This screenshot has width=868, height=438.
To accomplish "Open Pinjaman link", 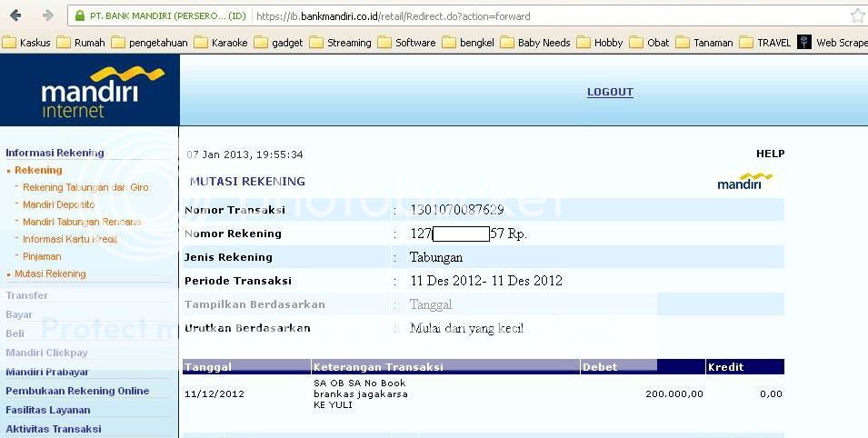I will (x=42, y=256).
